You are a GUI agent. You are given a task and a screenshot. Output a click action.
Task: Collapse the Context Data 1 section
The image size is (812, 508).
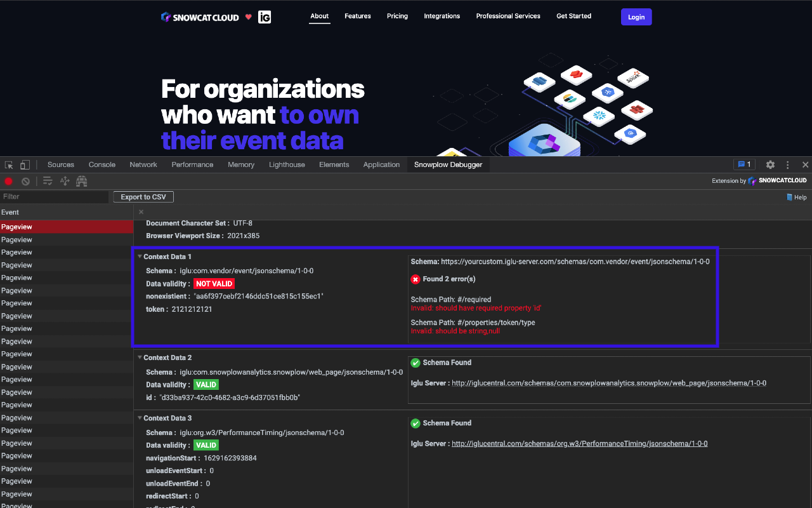point(140,257)
